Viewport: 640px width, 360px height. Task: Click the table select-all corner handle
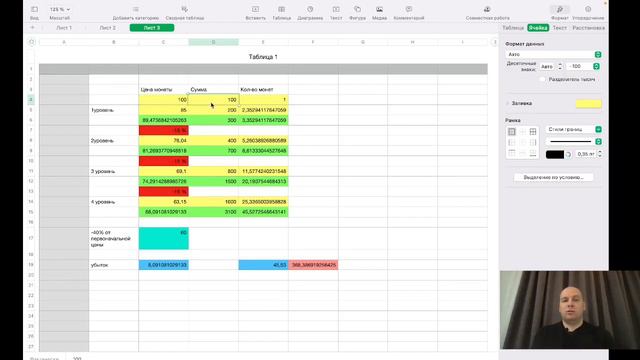32,42
